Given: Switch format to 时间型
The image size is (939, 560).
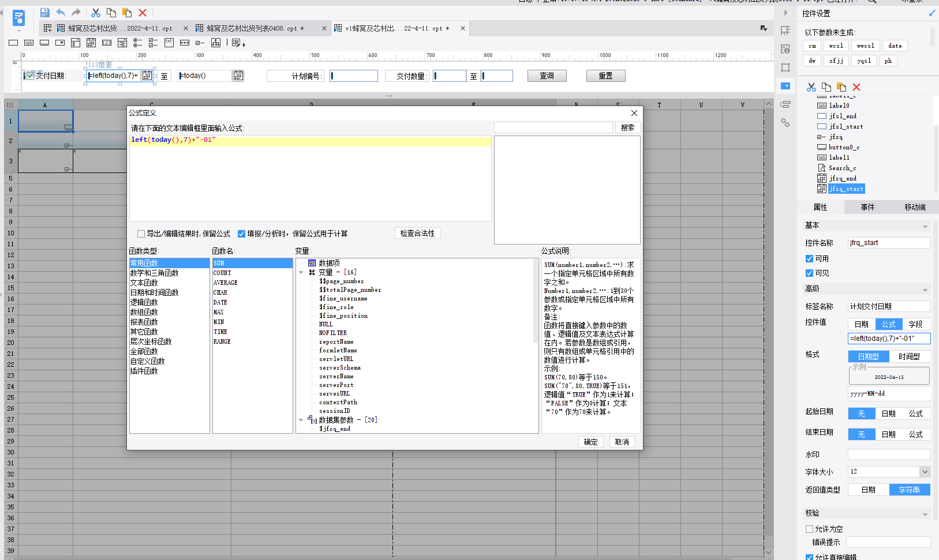Looking at the screenshot, I should (x=909, y=356).
